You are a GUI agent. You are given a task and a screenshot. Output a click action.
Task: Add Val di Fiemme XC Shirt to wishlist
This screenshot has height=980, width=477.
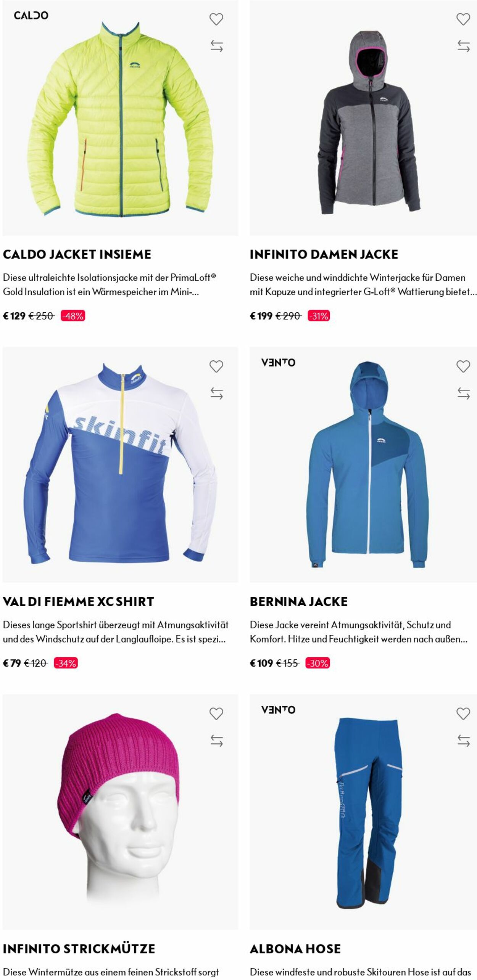point(216,366)
